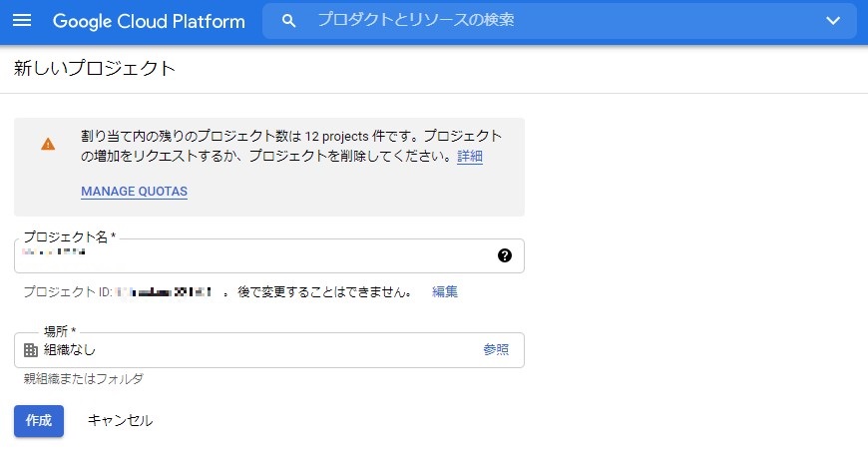Click the 親組織またはフォルダ helper text
This screenshot has height=455, width=868.
(84, 378)
